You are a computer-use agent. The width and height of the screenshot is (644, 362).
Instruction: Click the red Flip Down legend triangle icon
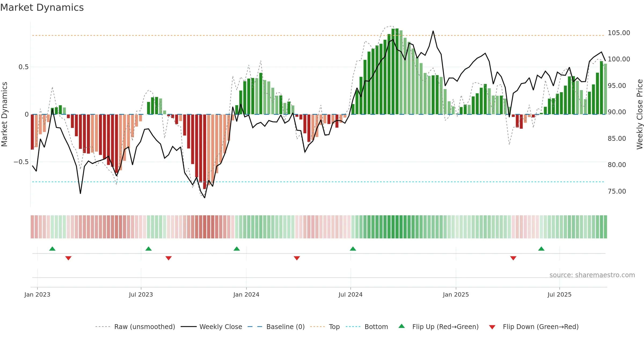492,327
